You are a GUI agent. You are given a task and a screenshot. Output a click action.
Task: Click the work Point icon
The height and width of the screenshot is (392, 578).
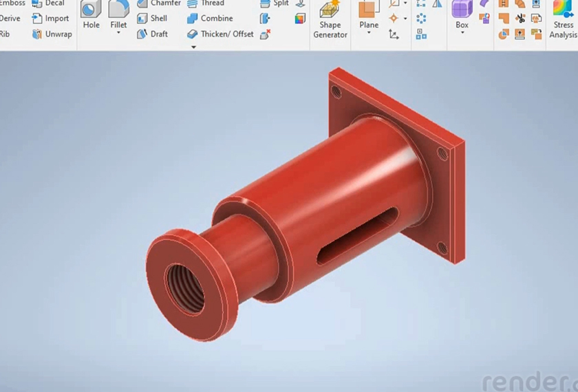394,19
